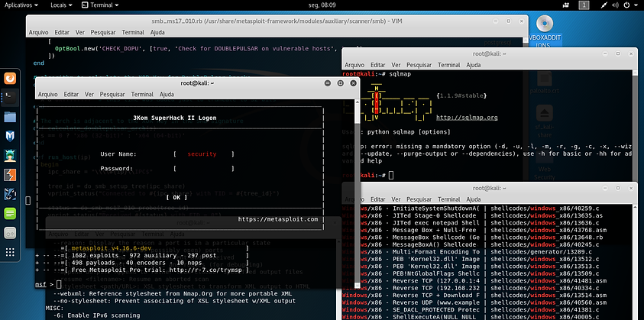644x320 pixels.
Task: Open the Locais menu
Action: (x=61, y=5)
